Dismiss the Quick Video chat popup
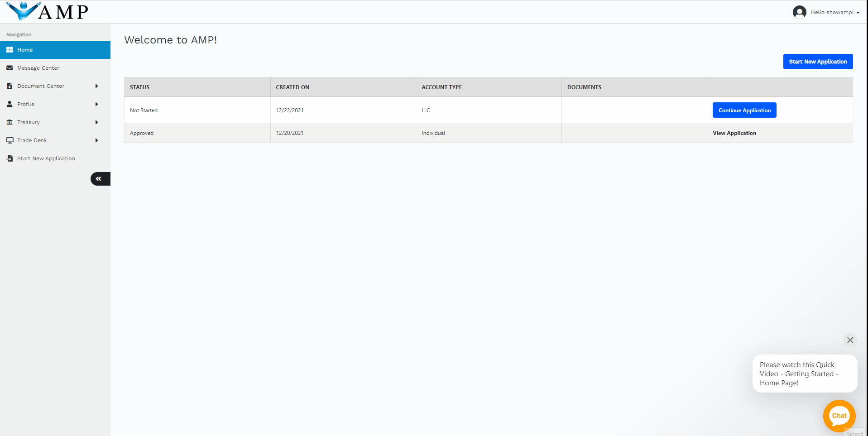 (850, 340)
